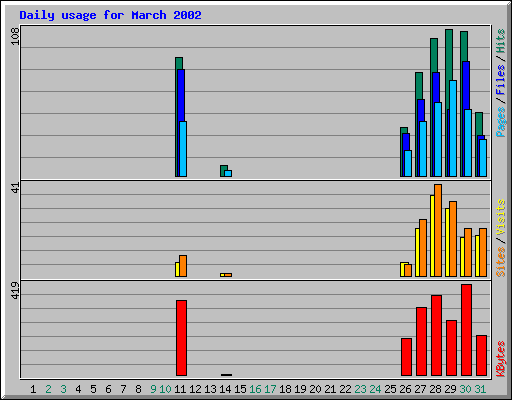Screen dimensions: 512x400
Task: Select the light blue pages bar for day 28
Action: click(x=438, y=139)
